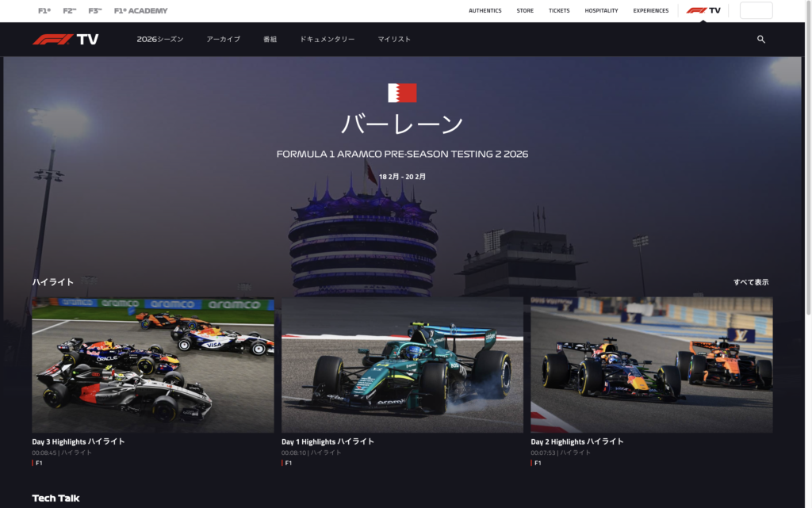
Task: Open the F2 site logo link
Action: 70,11
